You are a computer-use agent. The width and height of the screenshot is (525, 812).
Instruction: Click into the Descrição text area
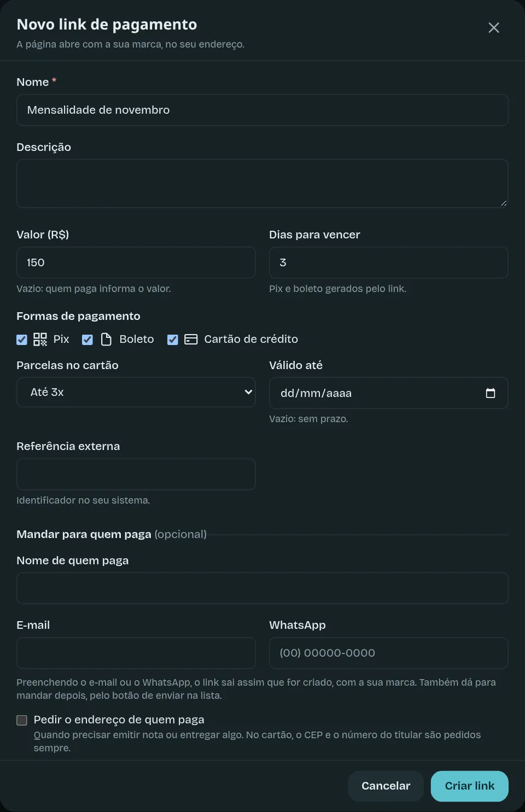(x=262, y=183)
